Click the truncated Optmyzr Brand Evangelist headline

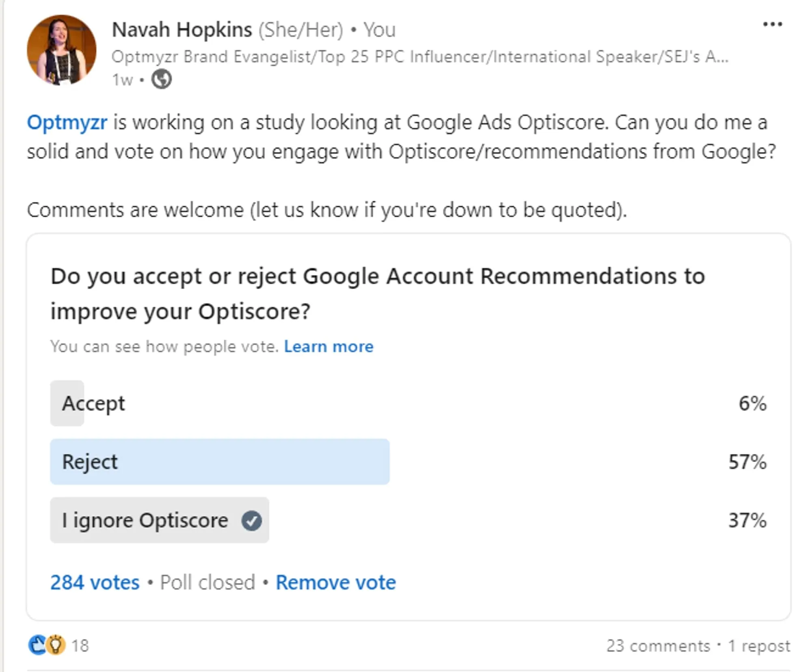(x=419, y=57)
